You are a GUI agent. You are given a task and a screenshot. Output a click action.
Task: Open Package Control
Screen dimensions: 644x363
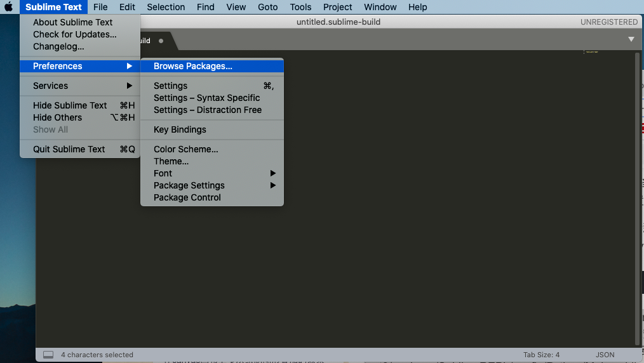pos(212,198)
